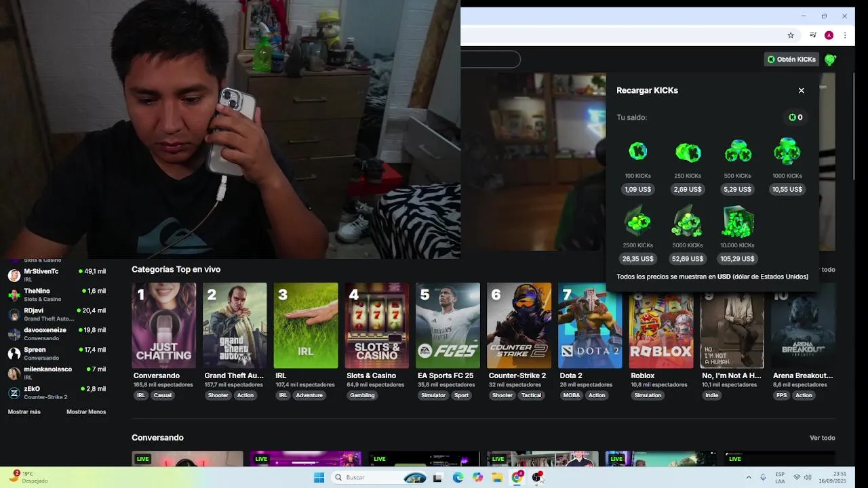Viewport: 868px width, 488px height.
Task: Click the Obtén KICKs button
Action: (791, 60)
